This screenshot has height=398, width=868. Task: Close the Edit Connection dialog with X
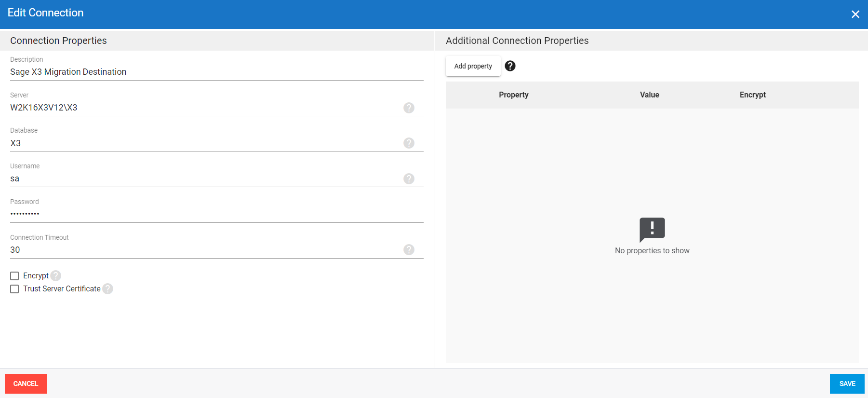pyautogui.click(x=855, y=14)
